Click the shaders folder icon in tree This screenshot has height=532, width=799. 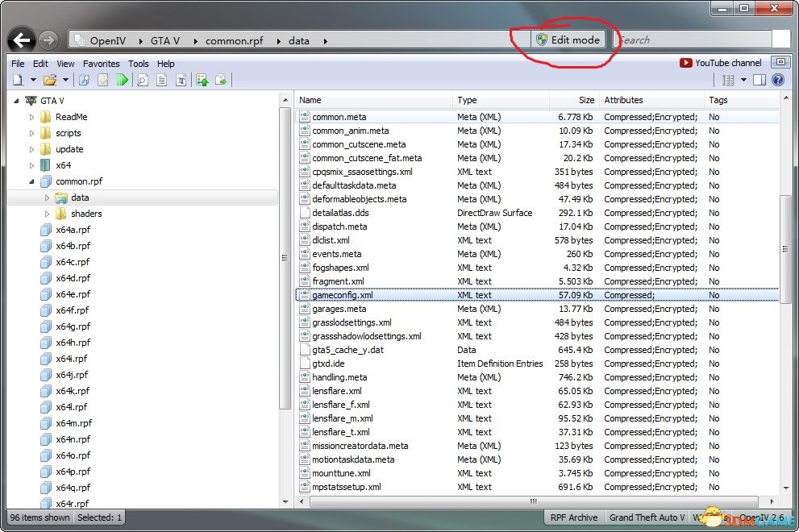click(61, 214)
